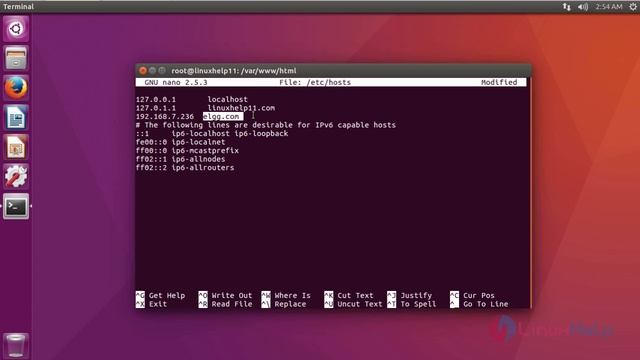Launch Firefox web browser
This screenshot has height=360, width=640.
tap(16, 88)
